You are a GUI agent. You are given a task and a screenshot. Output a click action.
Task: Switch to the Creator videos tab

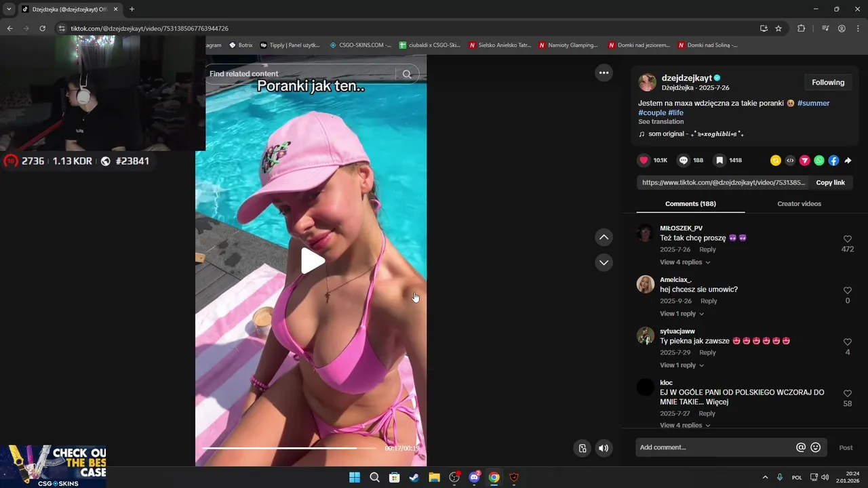(x=799, y=203)
